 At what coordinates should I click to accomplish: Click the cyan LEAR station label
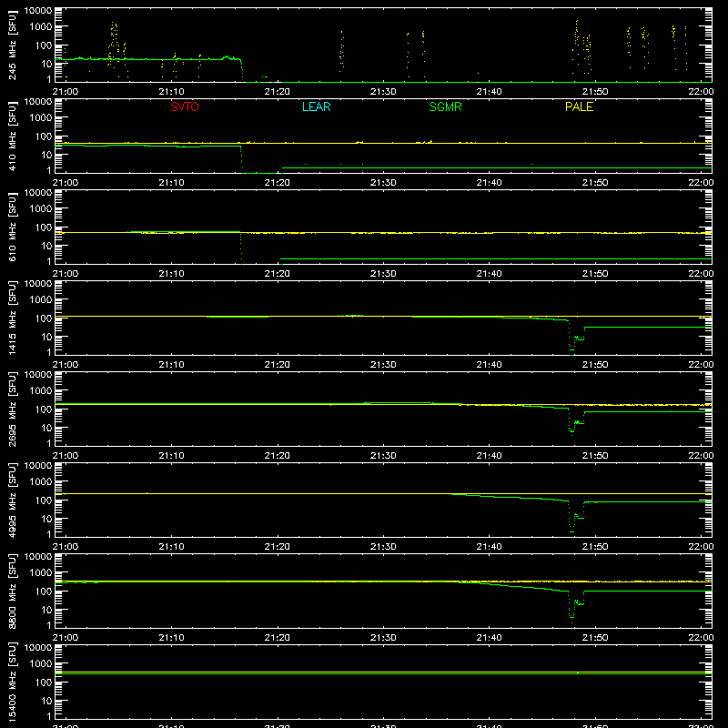point(316,106)
